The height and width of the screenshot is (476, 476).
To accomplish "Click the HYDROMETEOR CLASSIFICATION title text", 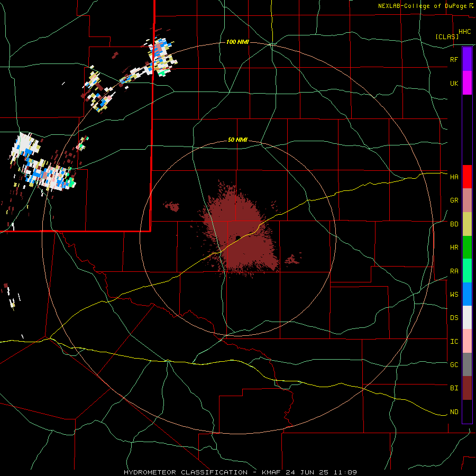I will [x=186, y=472].
